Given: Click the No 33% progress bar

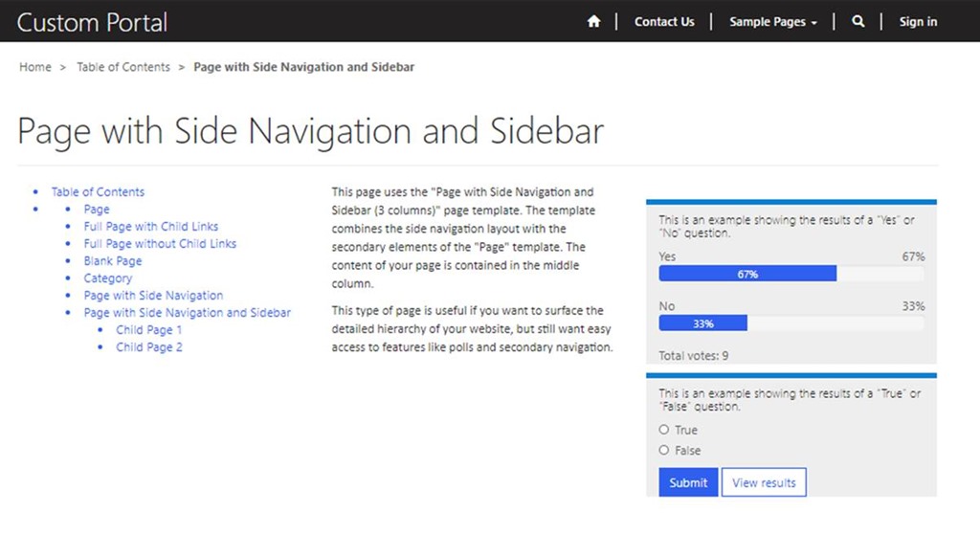Looking at the screenshot, I should [703, 323].
